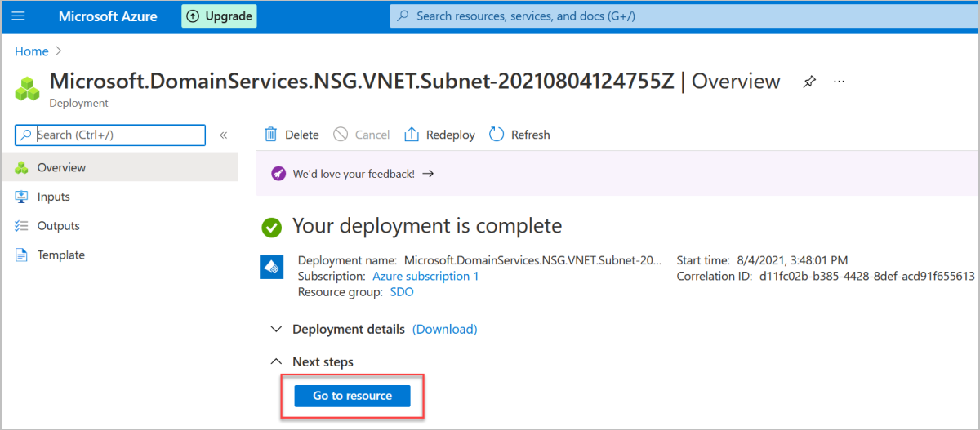Click the Inputs sidebar icon
Viewport: 980px width, 430px height.
click(x=21, y=197)
